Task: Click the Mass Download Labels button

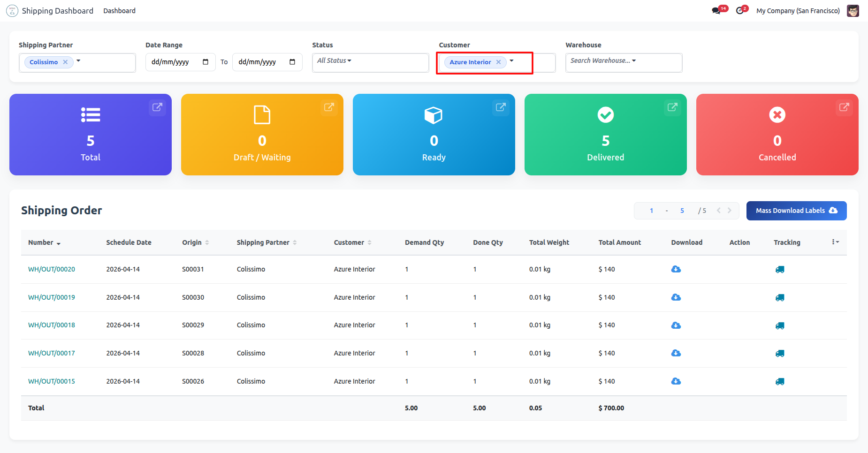Action: [796, 211]
